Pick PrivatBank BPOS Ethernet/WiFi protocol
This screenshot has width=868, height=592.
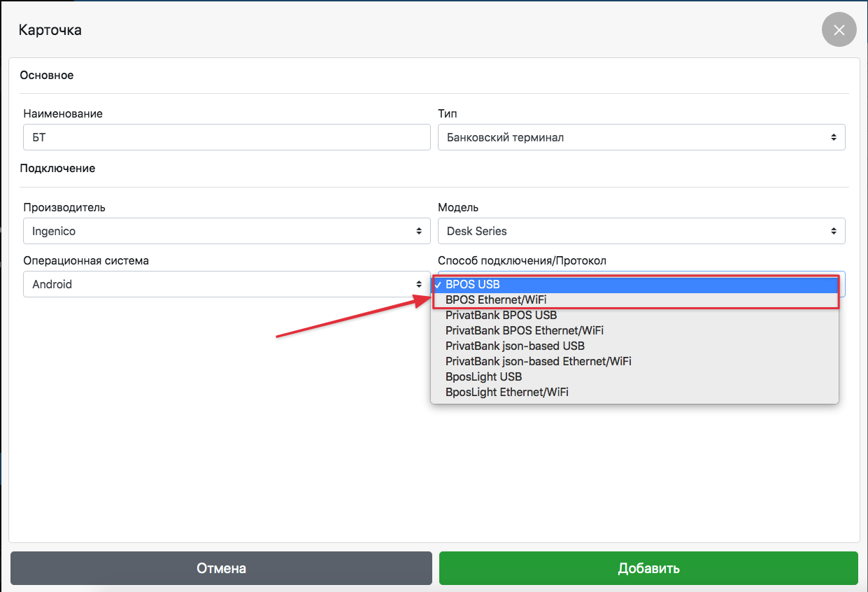(x=524, y=330)
